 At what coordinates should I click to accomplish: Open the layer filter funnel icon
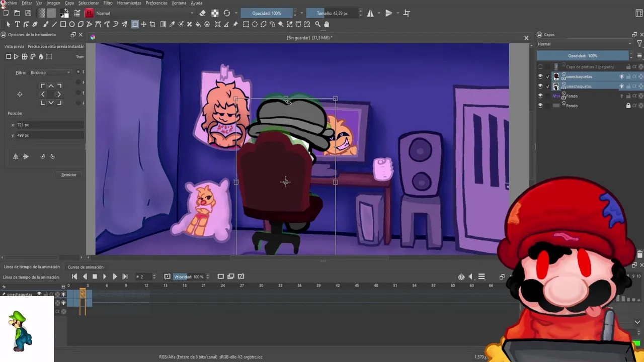point(639,44)
